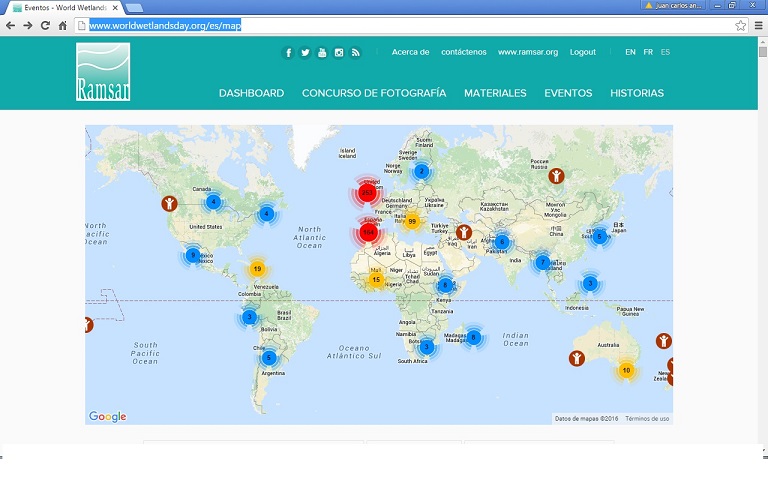Open the Instagram icon in header

[339, 52]
